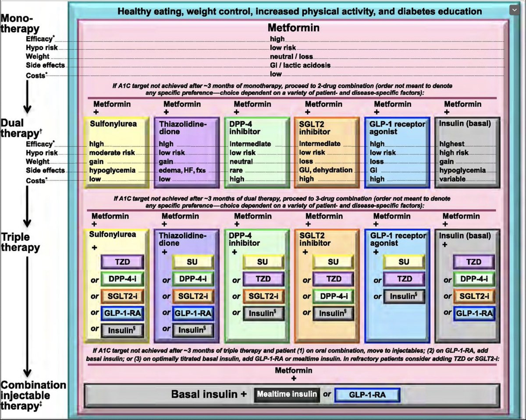Click SGLT2-i box in triple Insulin (basal) column

tap(474, 296)
